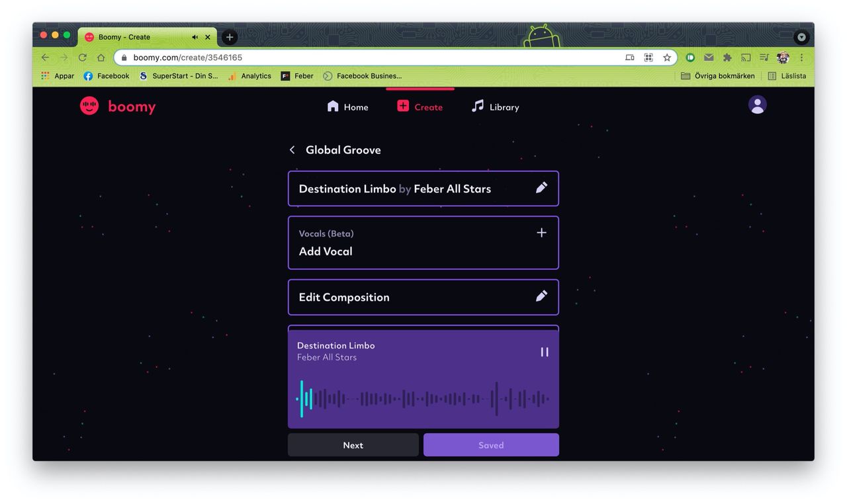Open a new browser tab
Screen dimensions: 847x504
[230, 37]
